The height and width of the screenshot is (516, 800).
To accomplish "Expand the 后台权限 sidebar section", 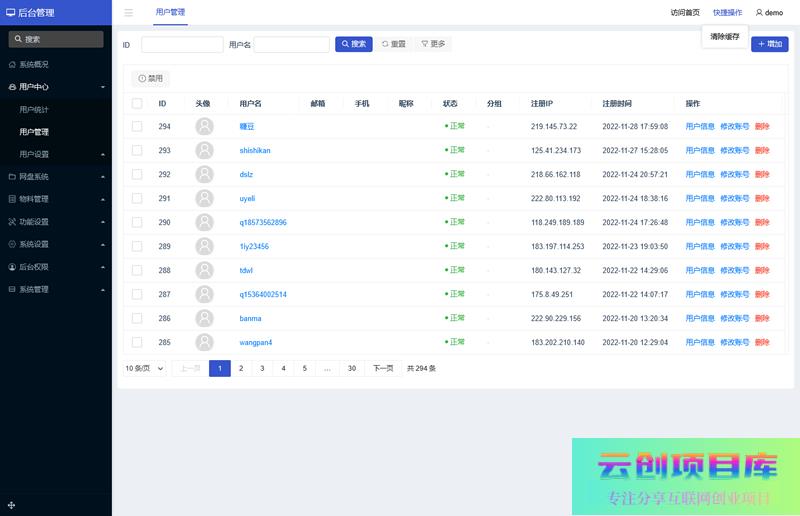I will click(x=56, y=266).
